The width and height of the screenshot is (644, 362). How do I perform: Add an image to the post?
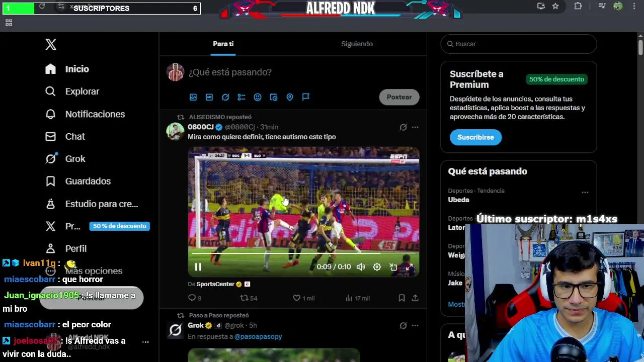(193, 97)
